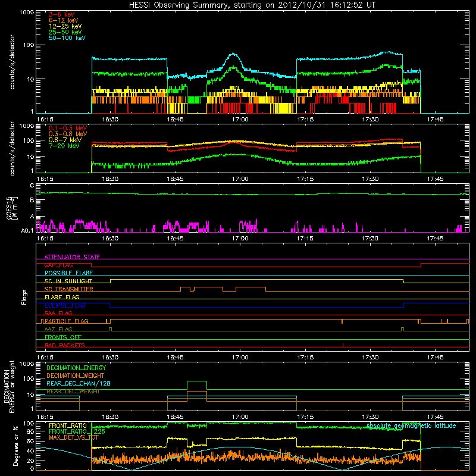Click the 17:00 tick label under the Flags panel
The image size is (476, 476).
pyautogui.click(x=240, y=358)
